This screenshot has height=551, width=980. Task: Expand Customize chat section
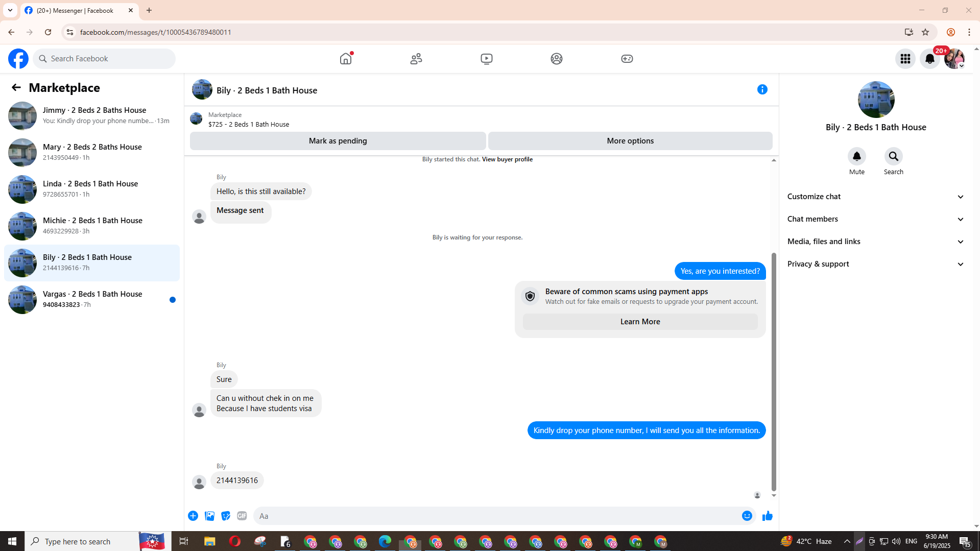tap(876, 197)
